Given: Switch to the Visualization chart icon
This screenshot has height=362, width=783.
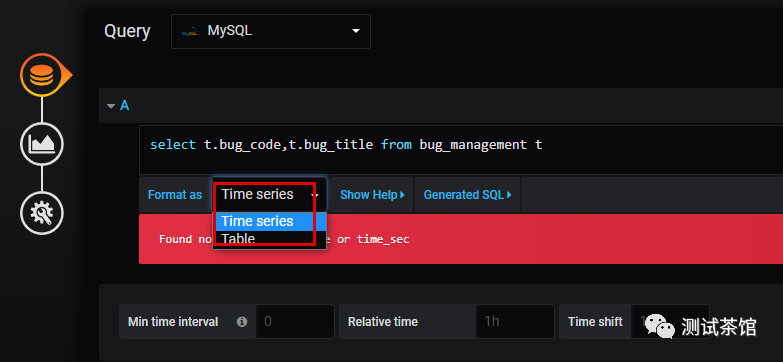Looking at the screenshot, I should pyautogui.click(x=42, y=144).
